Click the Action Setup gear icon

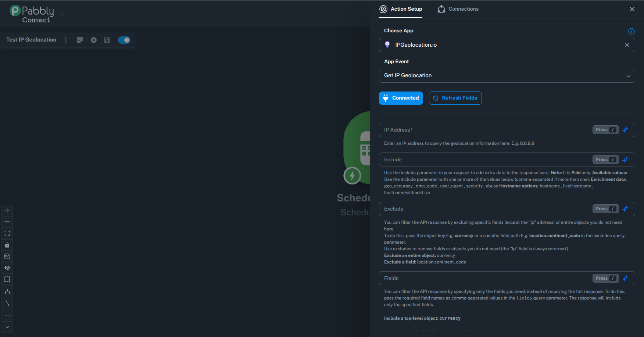(383, 9)
